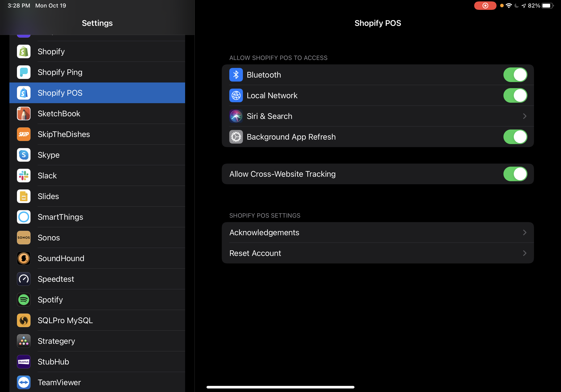Click the SkipTheDishes label
This screenshot has width=561, height=392.
coord(64,134)
